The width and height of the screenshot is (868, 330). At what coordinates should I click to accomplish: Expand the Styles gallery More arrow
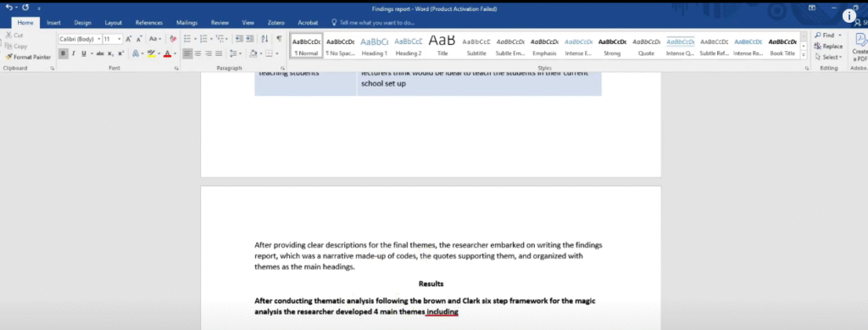click(x=804, y=55)
